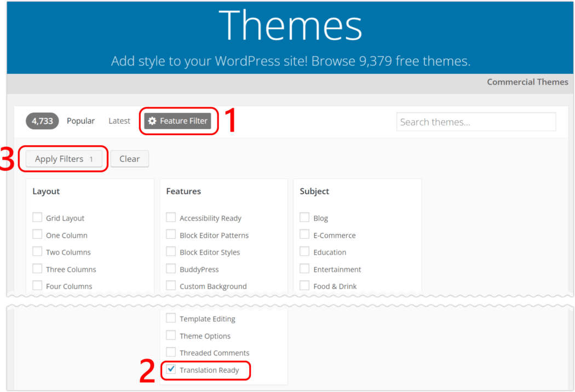Click the gear icon in Feature Filter

pyautogui.click(x=152, y=121)
